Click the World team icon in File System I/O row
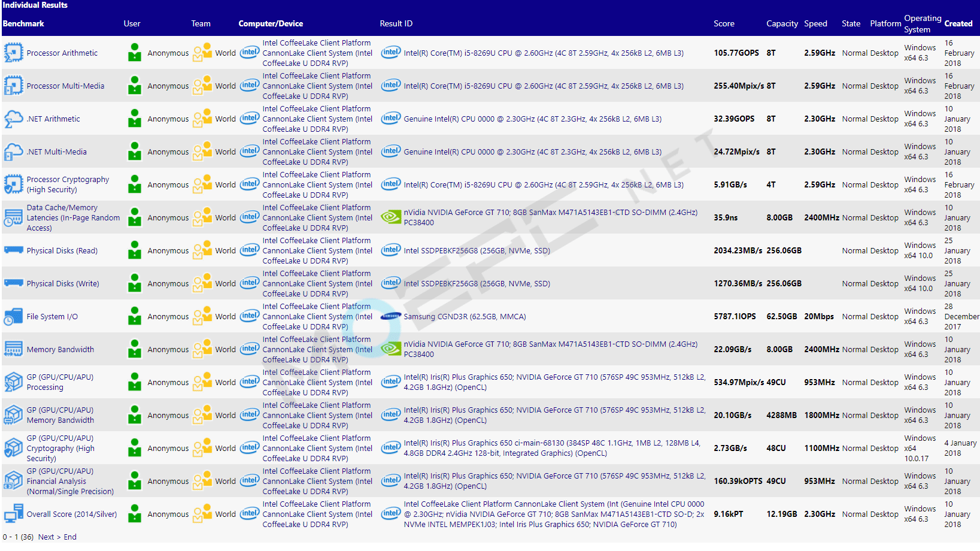 (x=202, y=316)
